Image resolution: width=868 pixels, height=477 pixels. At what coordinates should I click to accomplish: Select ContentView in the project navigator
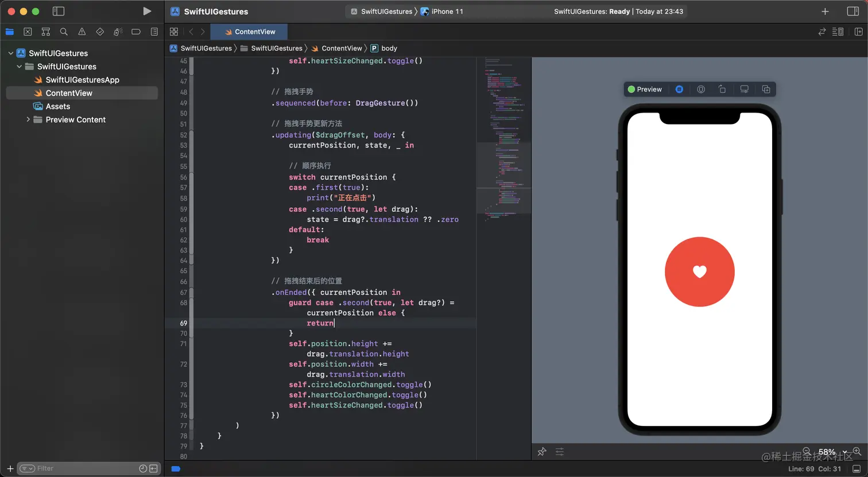[x=82, y=93]
